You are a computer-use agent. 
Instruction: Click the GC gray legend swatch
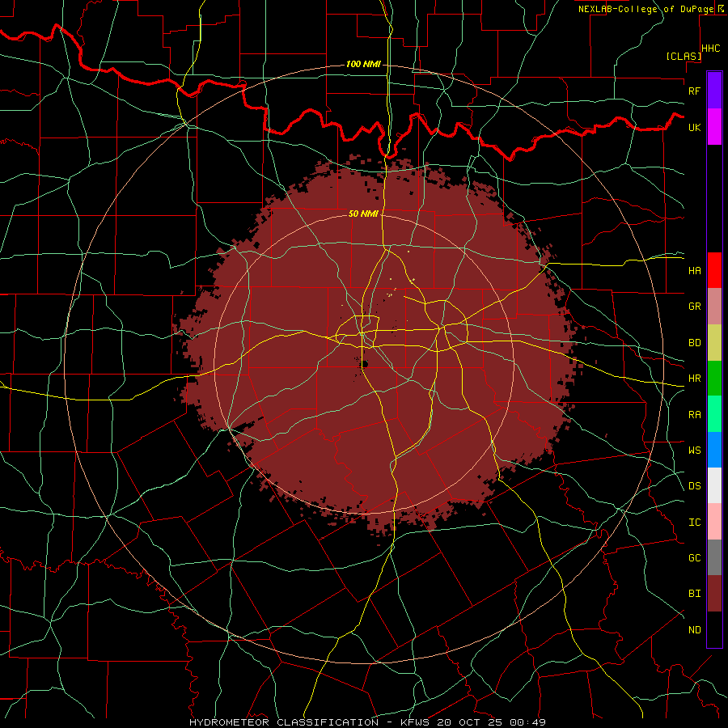[x=714, y=557]
